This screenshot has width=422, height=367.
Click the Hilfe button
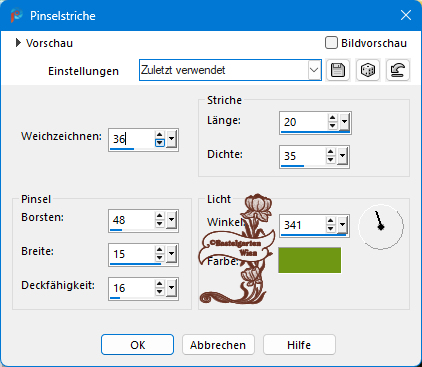[299, 345]
